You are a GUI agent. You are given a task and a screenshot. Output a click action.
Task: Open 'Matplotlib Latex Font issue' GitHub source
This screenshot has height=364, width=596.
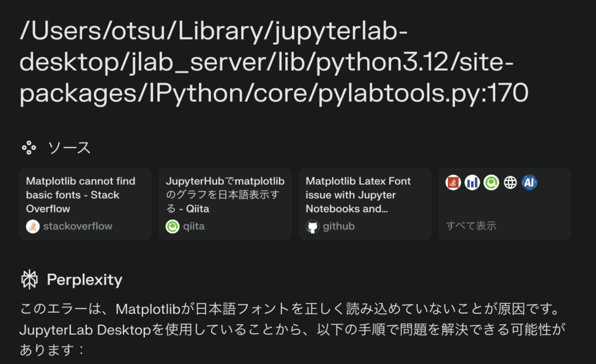point(365,204)
